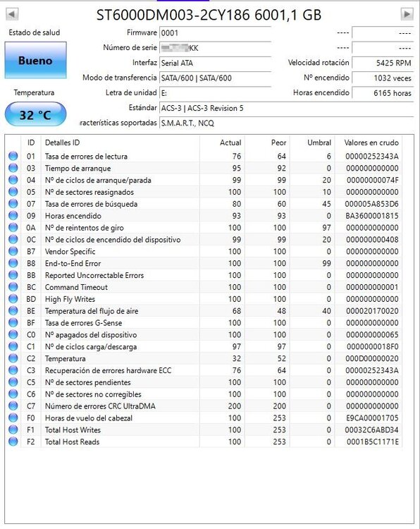Click the status icon for ID 04 row
This screenshot has width=420, height=529.
coord(13,180)
